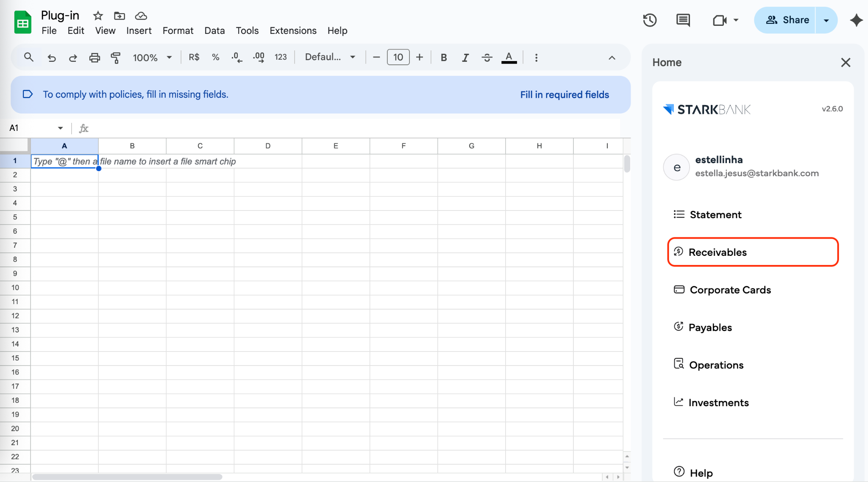Screen dimensions: 868x482
Task: Open version history clock icon
Action: click(x=649, y=20)
